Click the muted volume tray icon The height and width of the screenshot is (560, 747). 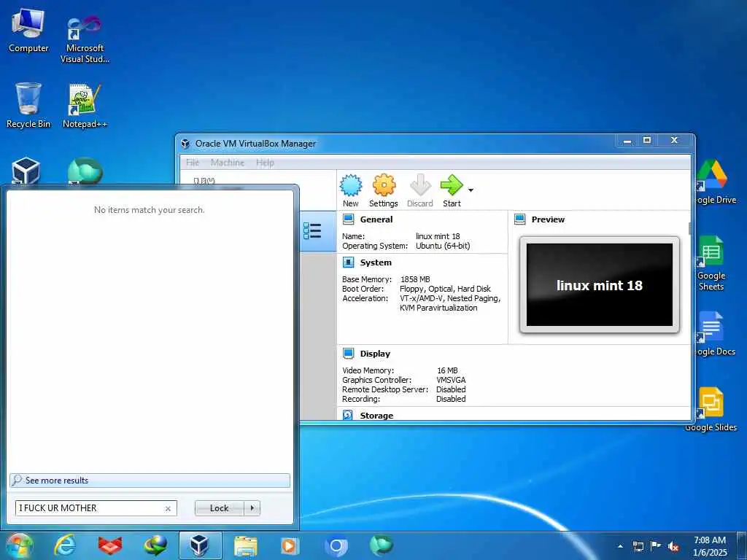(x=673, y=546)
